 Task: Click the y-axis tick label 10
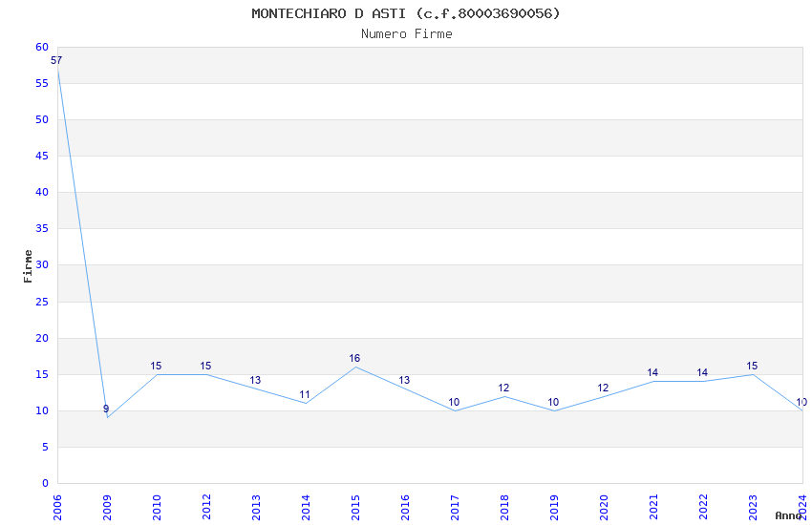click(x=42, y=410)
